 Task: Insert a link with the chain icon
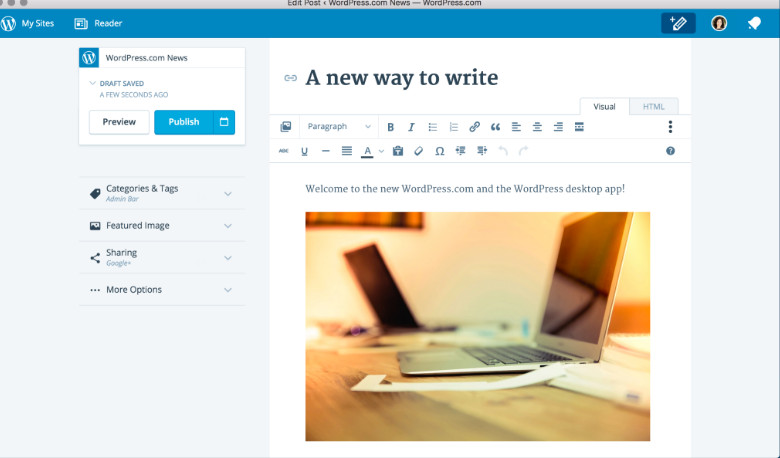475,127
